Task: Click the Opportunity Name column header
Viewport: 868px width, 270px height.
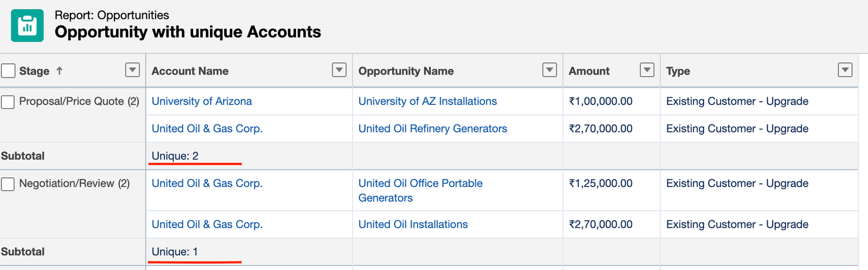Action: (x=406, y=71)
